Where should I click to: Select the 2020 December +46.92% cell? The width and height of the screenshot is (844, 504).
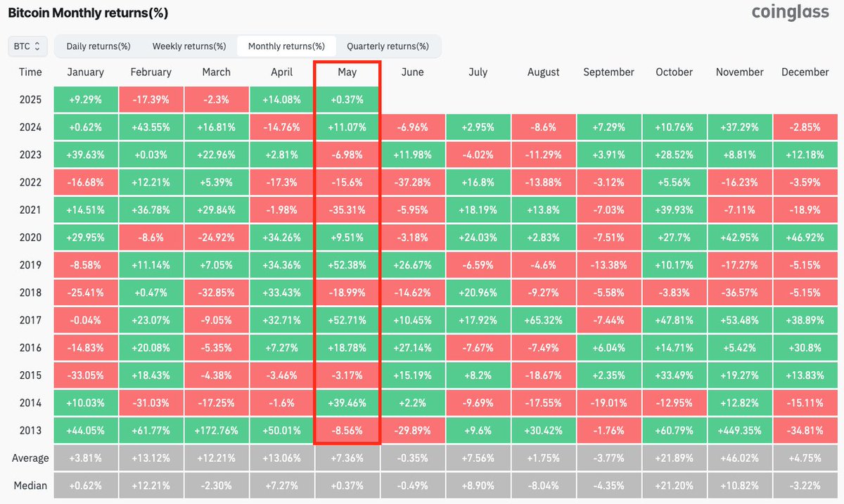coord(805,238)
